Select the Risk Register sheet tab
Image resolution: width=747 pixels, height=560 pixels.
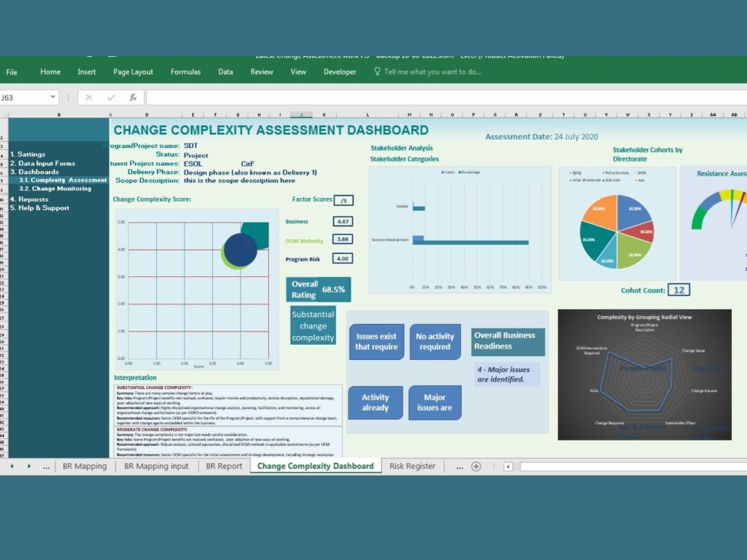[412, 465]
